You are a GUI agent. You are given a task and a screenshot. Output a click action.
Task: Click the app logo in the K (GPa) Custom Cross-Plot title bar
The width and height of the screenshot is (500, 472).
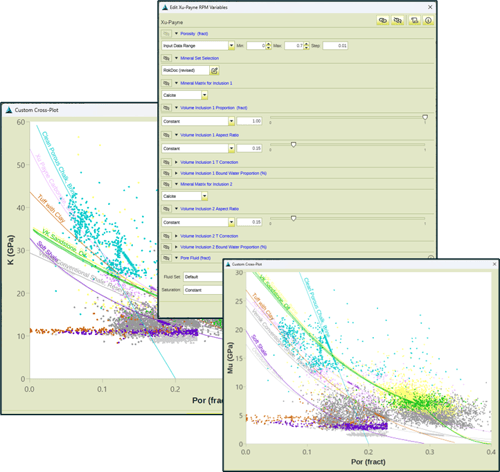[x=9, y=110]
